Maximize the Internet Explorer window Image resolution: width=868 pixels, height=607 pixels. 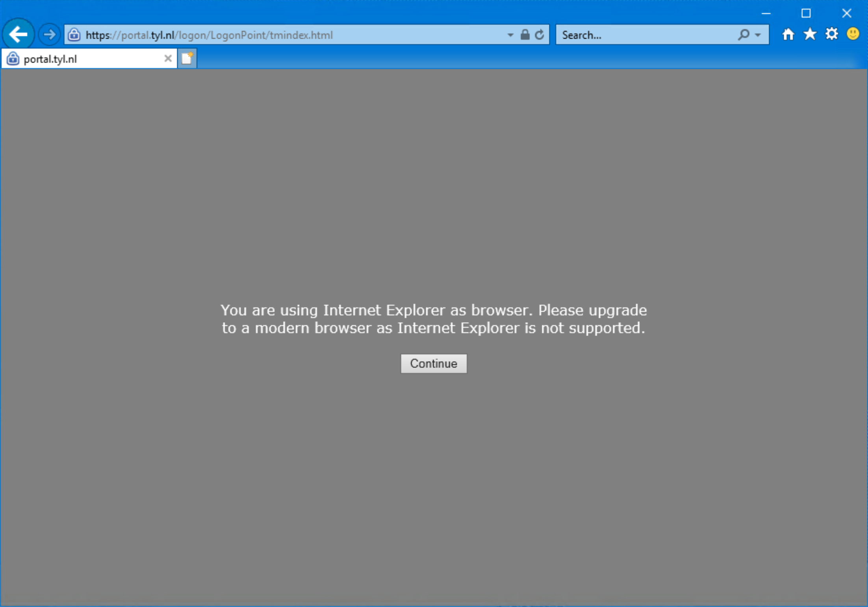tap(806, 13)
